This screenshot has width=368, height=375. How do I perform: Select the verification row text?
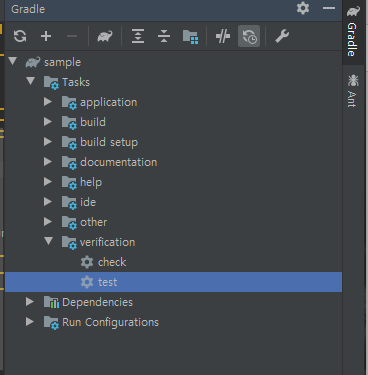coord(107,242)
